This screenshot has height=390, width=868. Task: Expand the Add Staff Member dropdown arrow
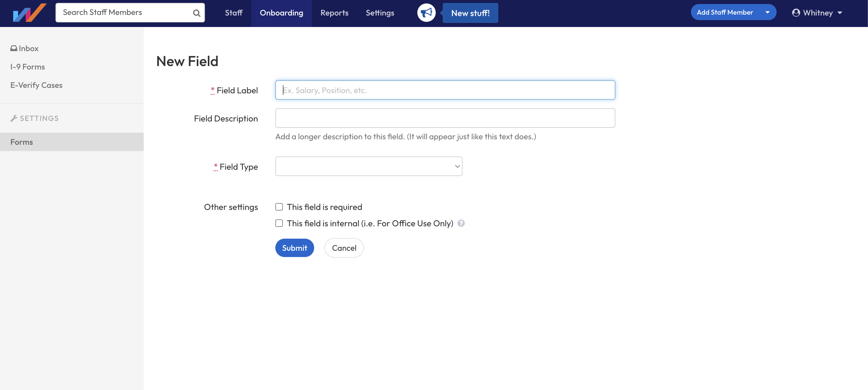click(x=767, y=12)
